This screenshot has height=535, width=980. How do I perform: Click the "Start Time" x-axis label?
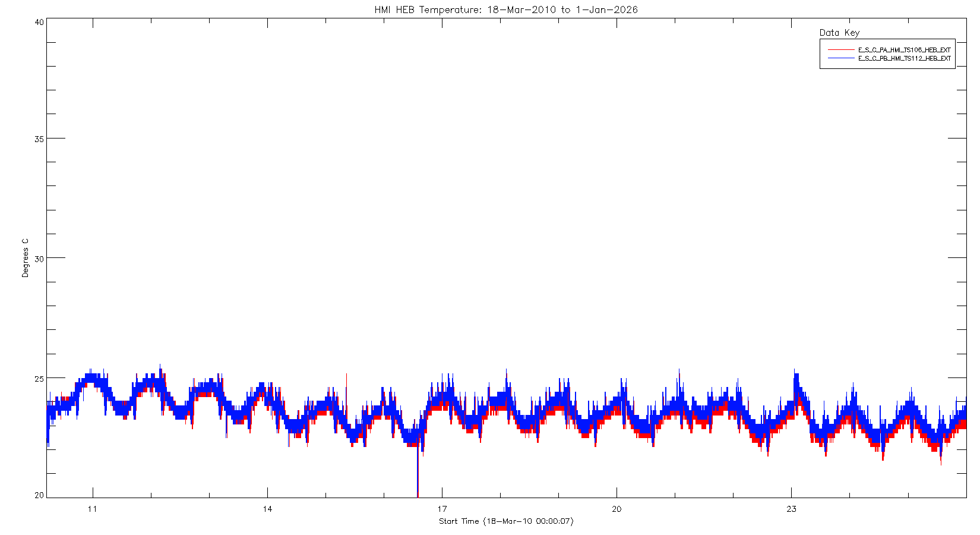(x=506, y=521)
